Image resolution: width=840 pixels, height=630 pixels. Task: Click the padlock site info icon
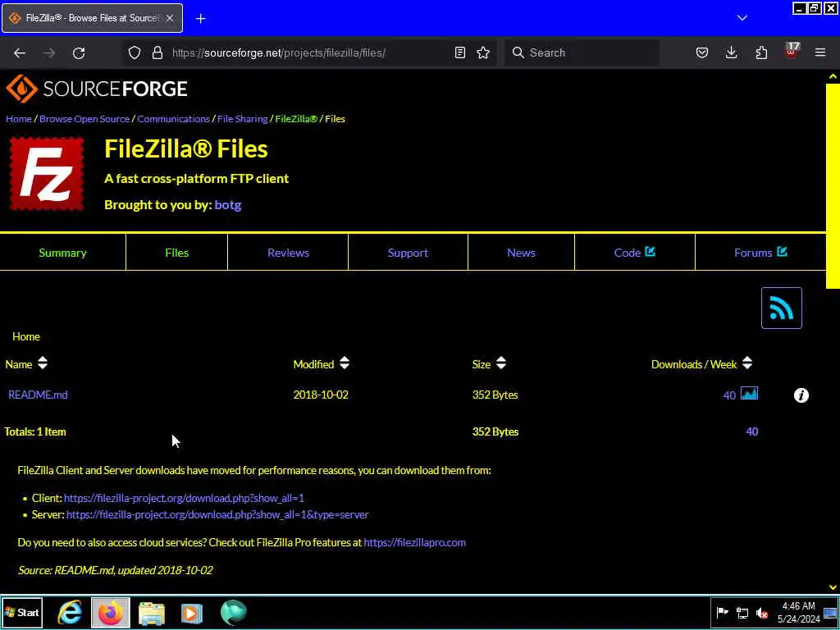click(157, 52)
